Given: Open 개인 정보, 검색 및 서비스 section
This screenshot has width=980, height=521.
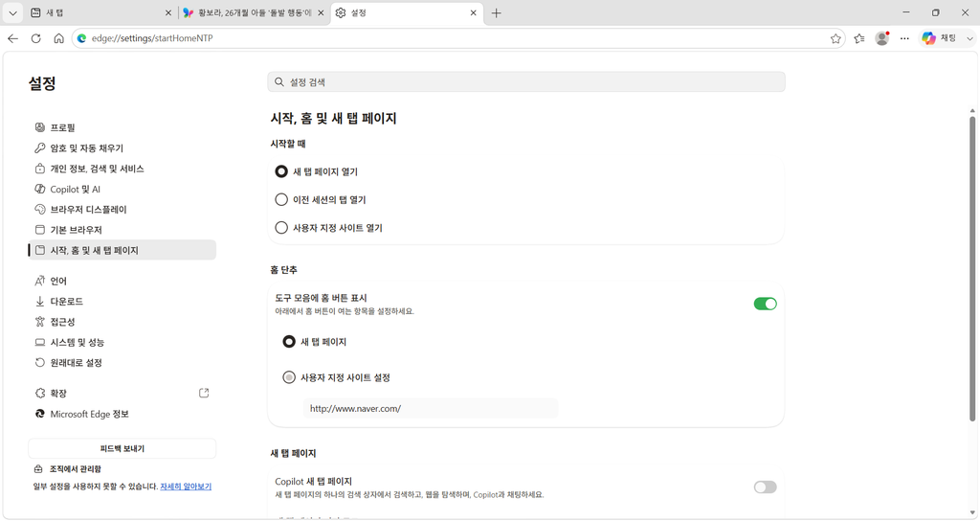Looking at the screenshot, I should tap(122, 169).
